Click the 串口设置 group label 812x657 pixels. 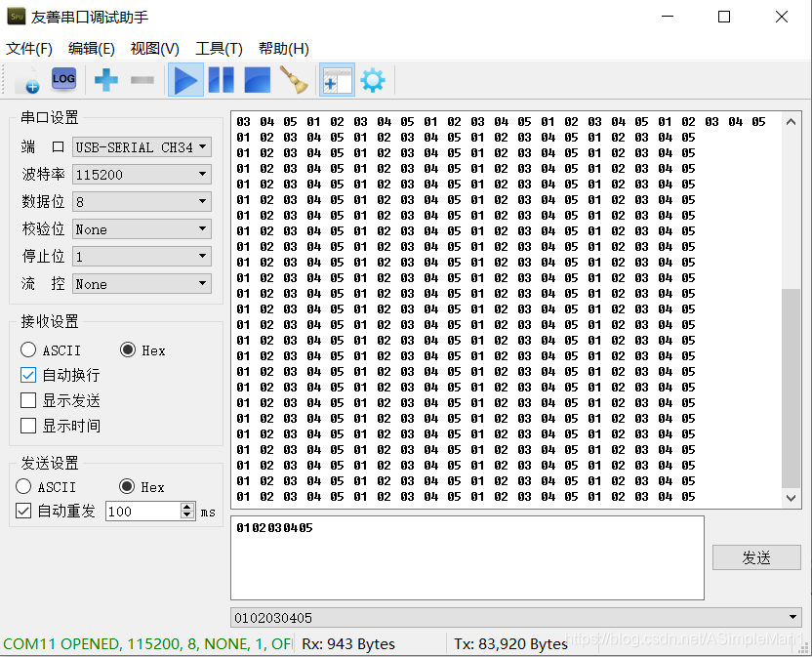pos(50,117)
